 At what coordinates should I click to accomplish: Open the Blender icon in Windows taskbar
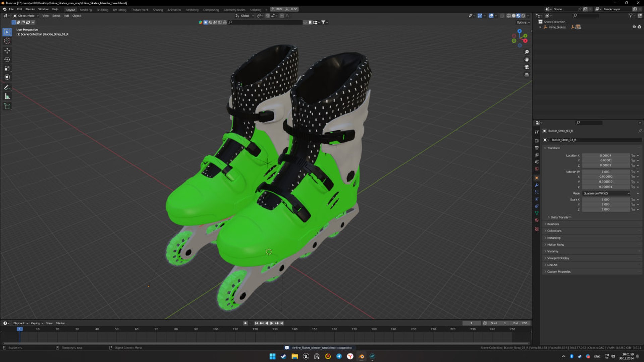click(361, 356)
